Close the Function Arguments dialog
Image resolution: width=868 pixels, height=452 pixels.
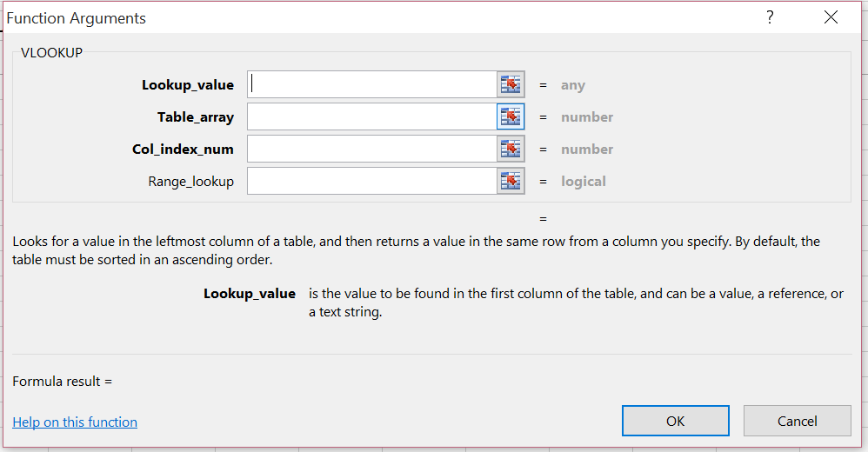[x=830, y=18]
